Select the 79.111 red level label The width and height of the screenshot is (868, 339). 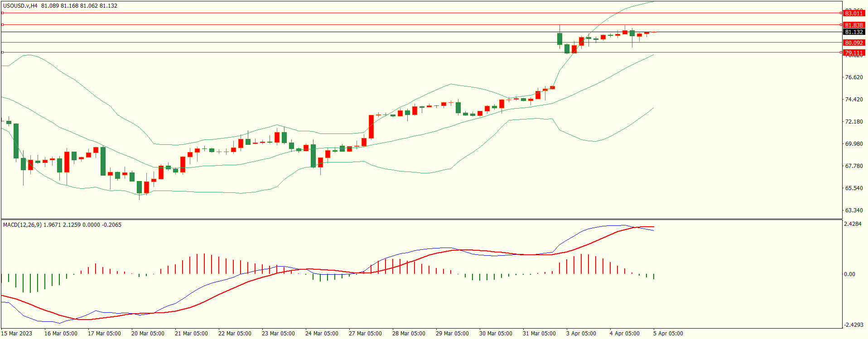point(854,53)
